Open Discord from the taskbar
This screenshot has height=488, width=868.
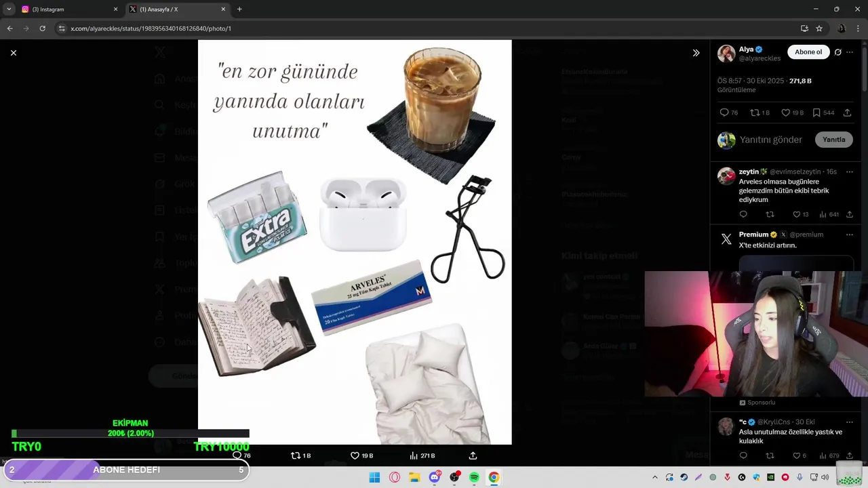435,477
